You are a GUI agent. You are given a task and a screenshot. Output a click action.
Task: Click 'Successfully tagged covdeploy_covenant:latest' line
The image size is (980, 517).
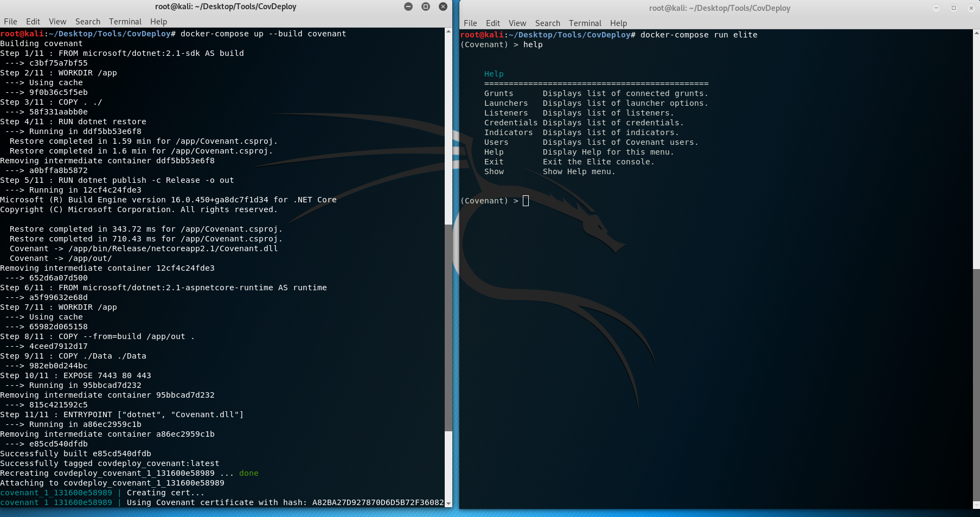110,463
